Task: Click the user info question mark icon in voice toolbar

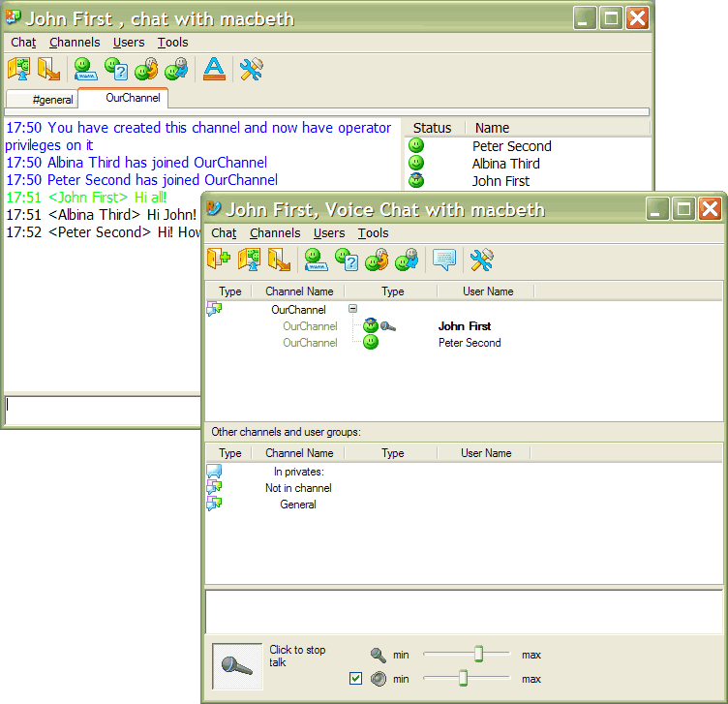Action: [347, 260]
